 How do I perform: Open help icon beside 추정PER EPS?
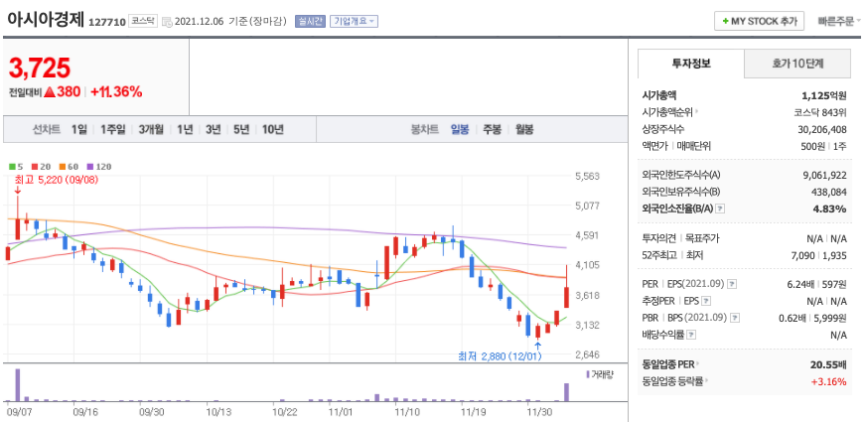pos(706,301)
